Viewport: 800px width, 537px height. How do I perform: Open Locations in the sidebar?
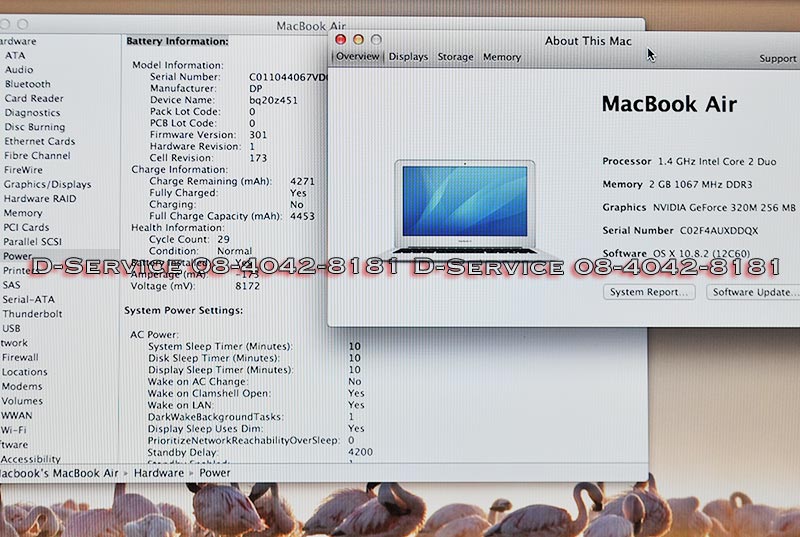pos(24,372)
